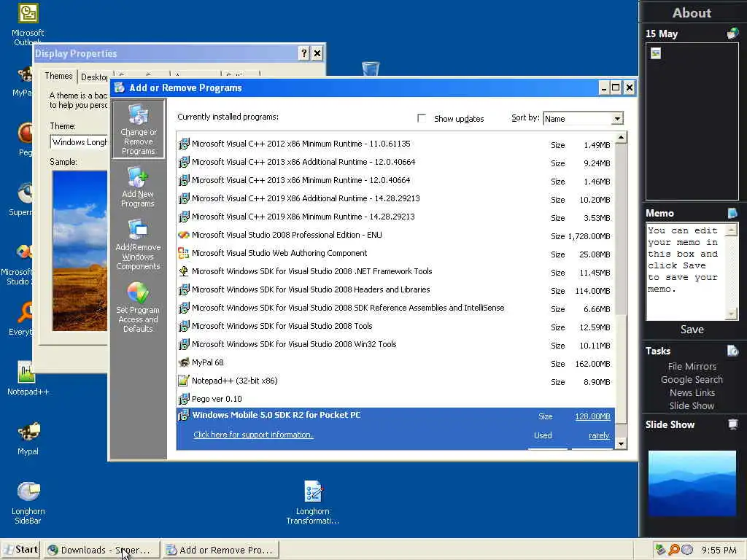The image size is (747, 560).
Task: Click 128.00MB size link of selected program
Action: point(592,416)
